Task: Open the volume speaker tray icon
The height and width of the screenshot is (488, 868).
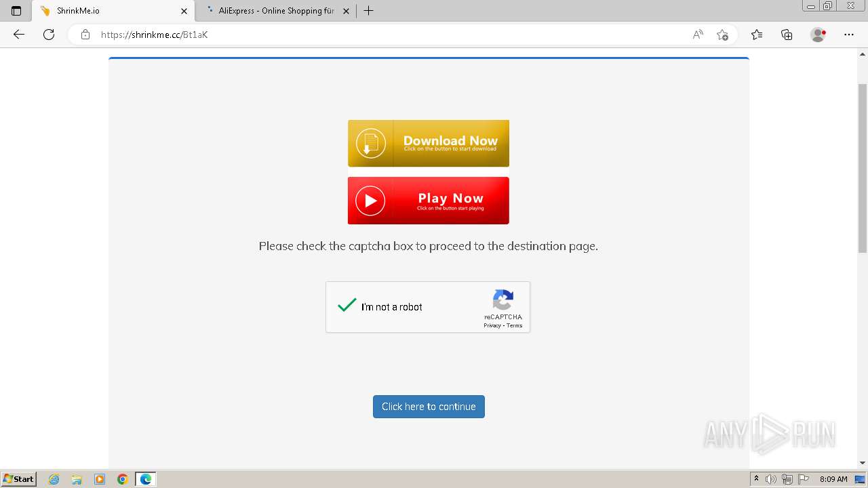Action: 771,479
